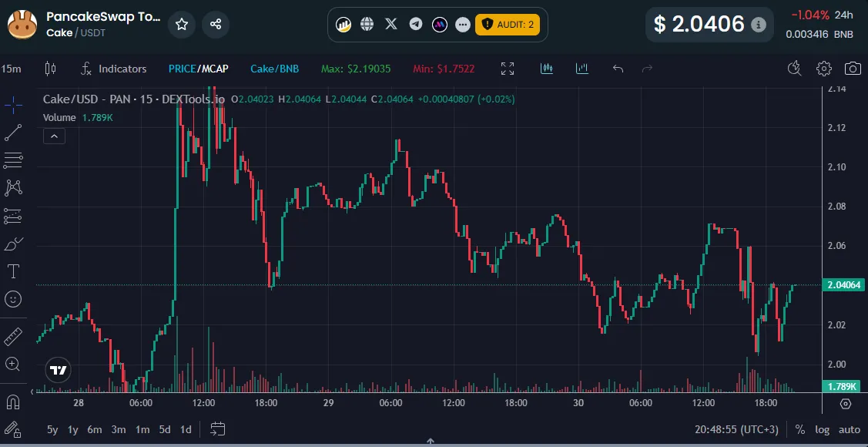Click the Min: $1.7522 value
Image resolution: width=868 pixels, height=447 pixels.
[444, 69]
